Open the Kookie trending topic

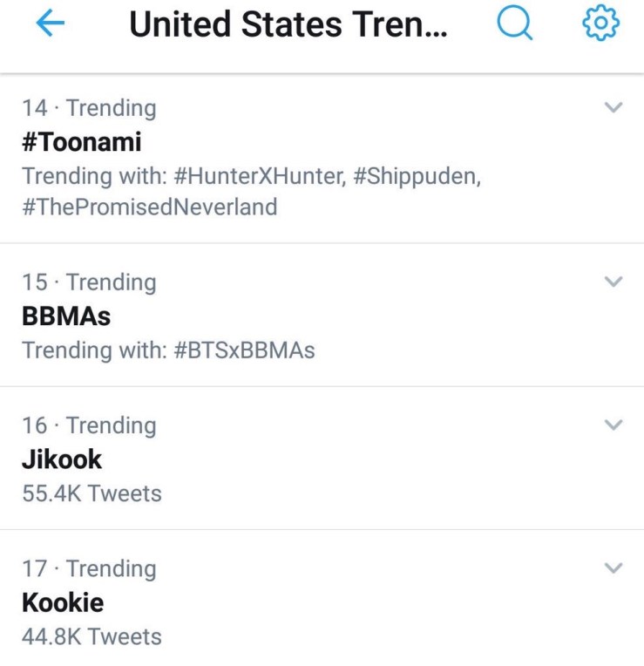click(63, 602)
